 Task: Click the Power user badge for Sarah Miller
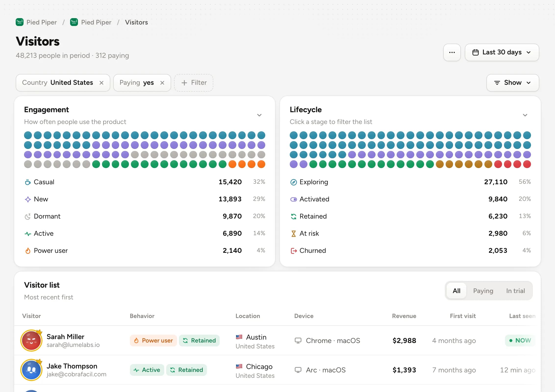(153, 341)
